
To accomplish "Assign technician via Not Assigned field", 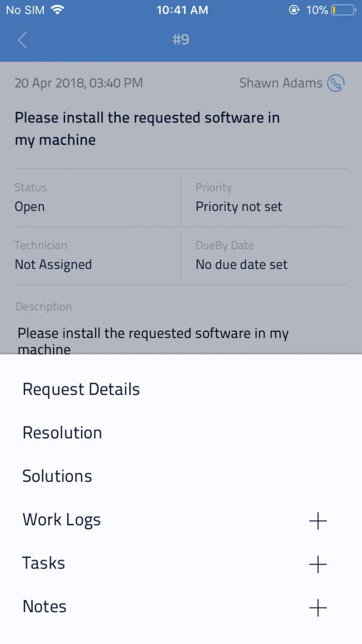I will [53, 265].
